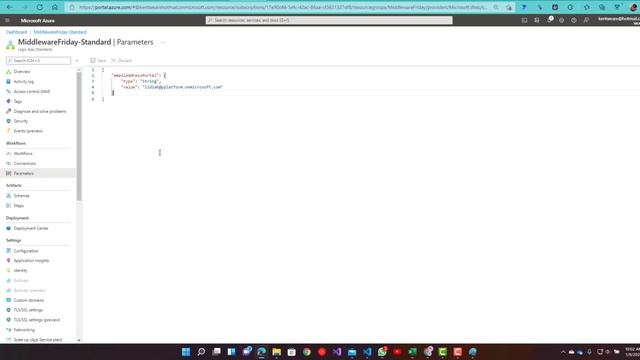Open the Azure notifications bell

pos(549,20)
